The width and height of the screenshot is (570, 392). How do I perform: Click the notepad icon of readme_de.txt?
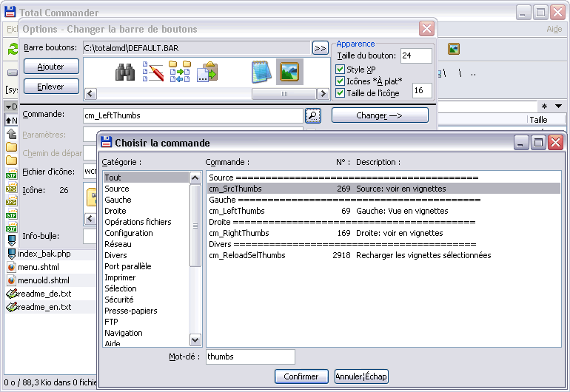(x=12, y=294)
